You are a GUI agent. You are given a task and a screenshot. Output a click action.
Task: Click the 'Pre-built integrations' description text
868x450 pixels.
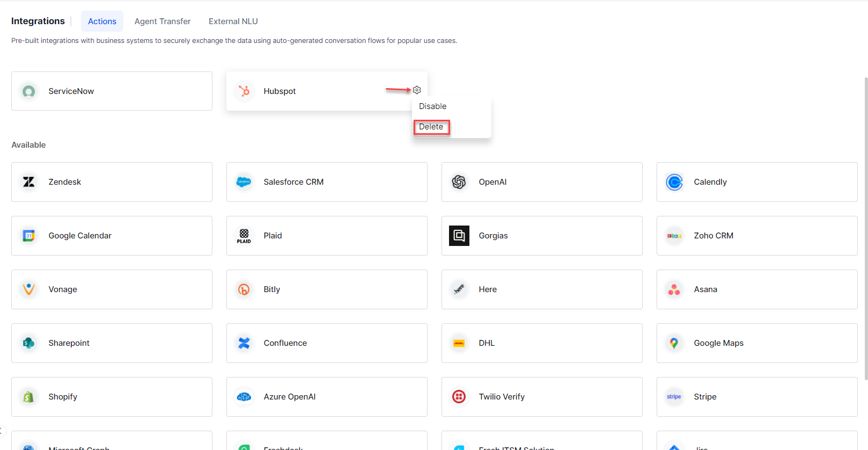coord(234,41)
